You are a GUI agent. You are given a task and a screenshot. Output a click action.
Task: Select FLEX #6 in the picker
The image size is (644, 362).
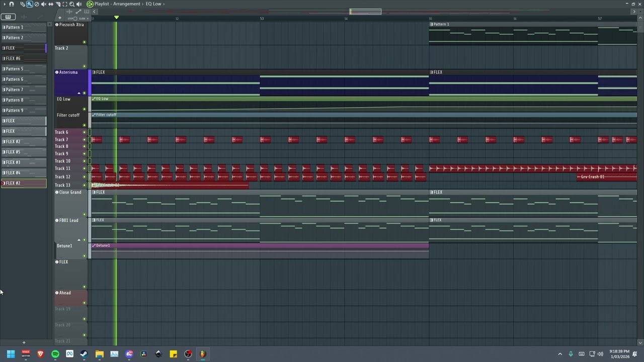click(x=23, y=58)
